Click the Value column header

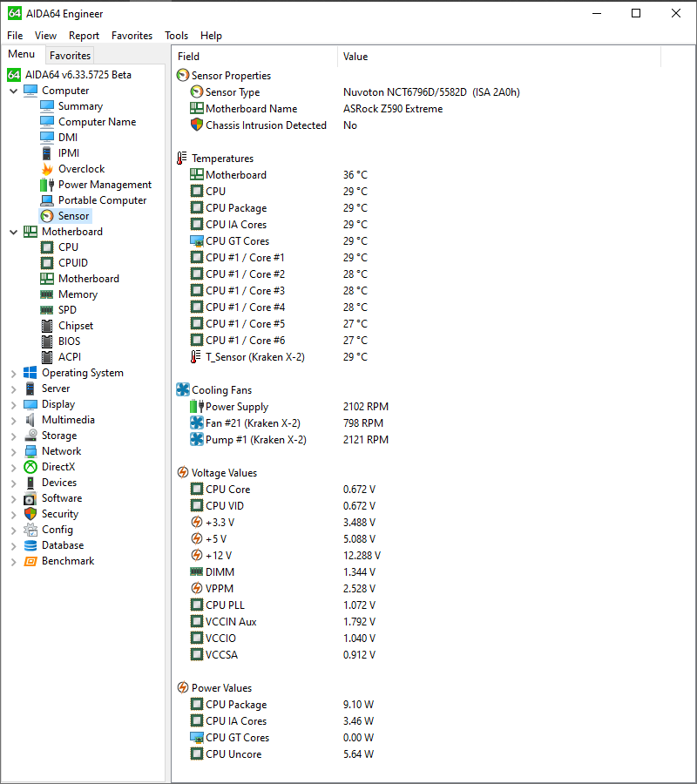(499, 57)
